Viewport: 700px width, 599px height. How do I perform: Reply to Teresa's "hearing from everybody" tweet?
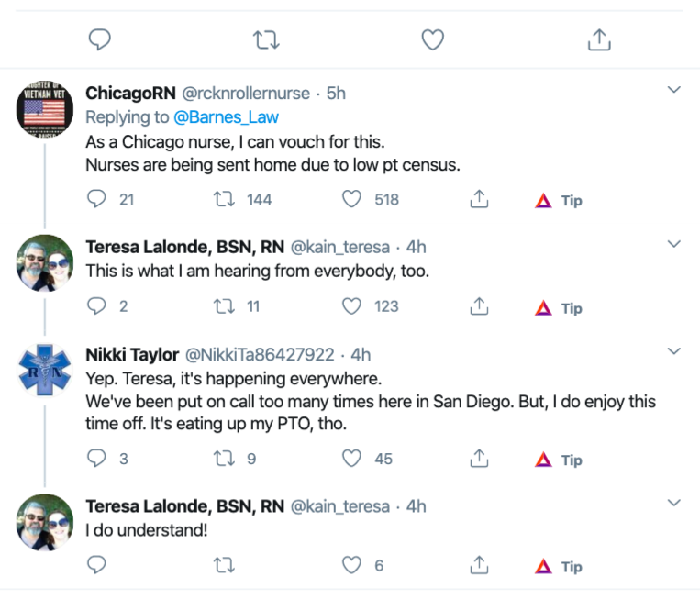click(x=97, y=307)
